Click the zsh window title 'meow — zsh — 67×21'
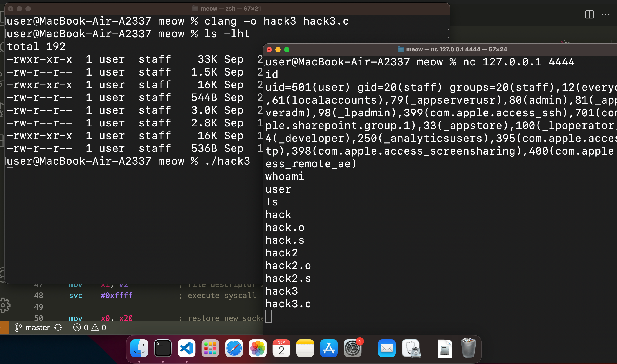This screenshot has height=364, width=617. pyautogui.click(x=231, y=9)
